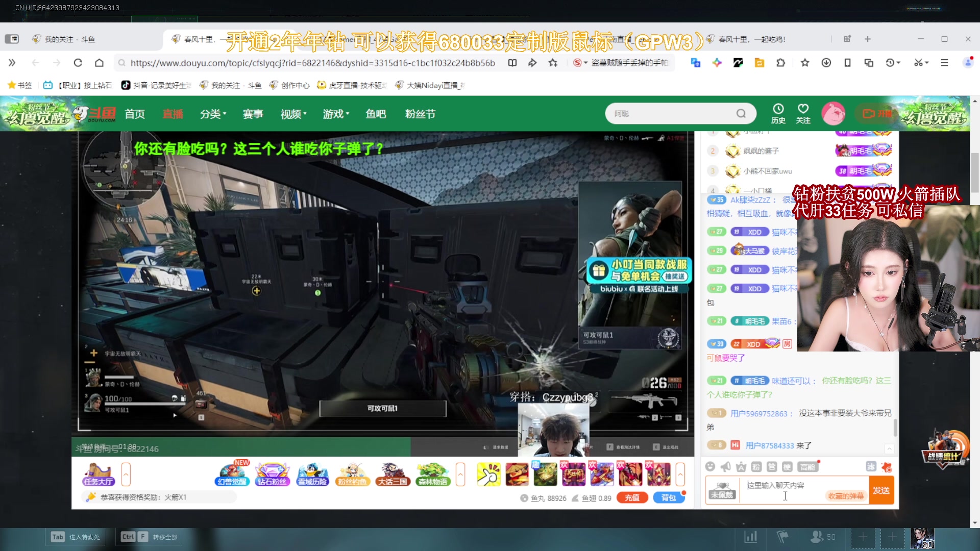Toggle 滤 chat filter icon

(871, 466)
